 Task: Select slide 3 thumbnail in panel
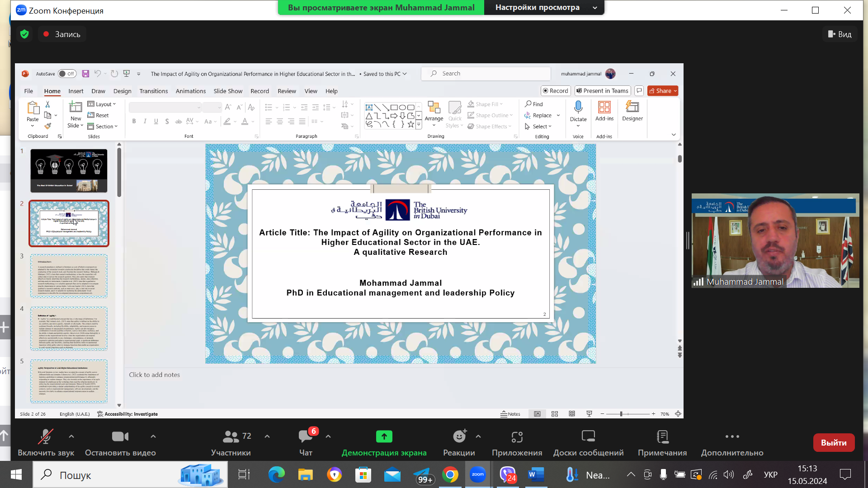(69, 276)
